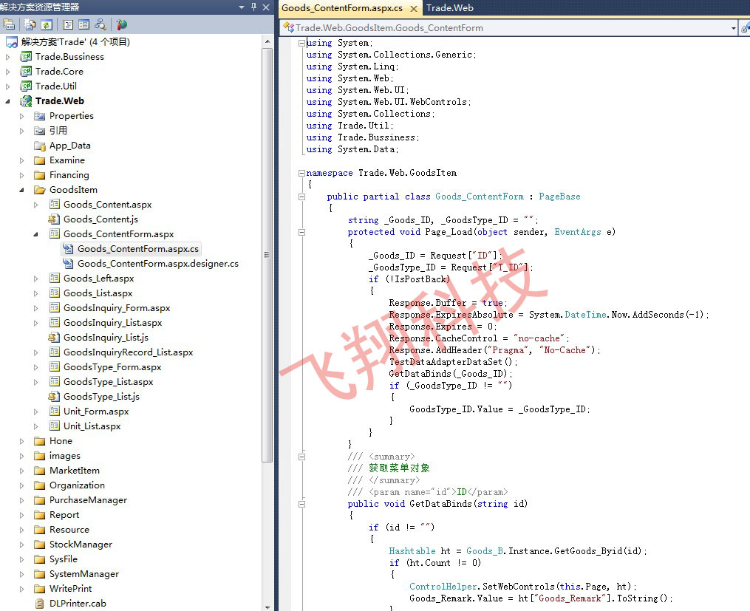The width and height of the screenshot is (750, 611).
Task: Select the MarketItem folder
Action: tap(74, 471)
